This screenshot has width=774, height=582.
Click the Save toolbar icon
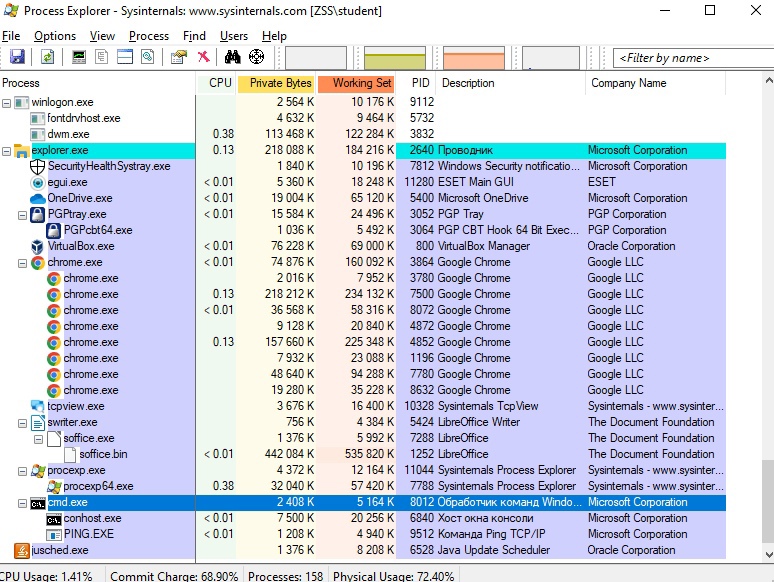(17, 57)
